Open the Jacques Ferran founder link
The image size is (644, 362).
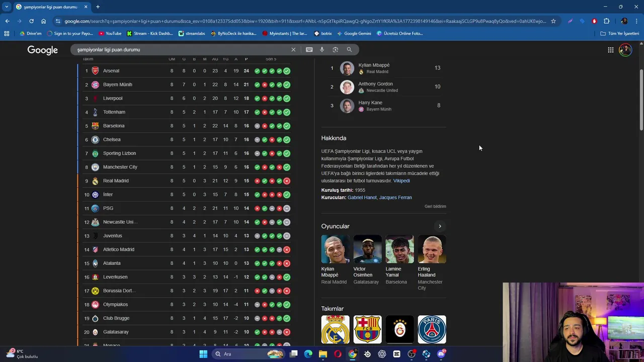[x=395, y=198]
